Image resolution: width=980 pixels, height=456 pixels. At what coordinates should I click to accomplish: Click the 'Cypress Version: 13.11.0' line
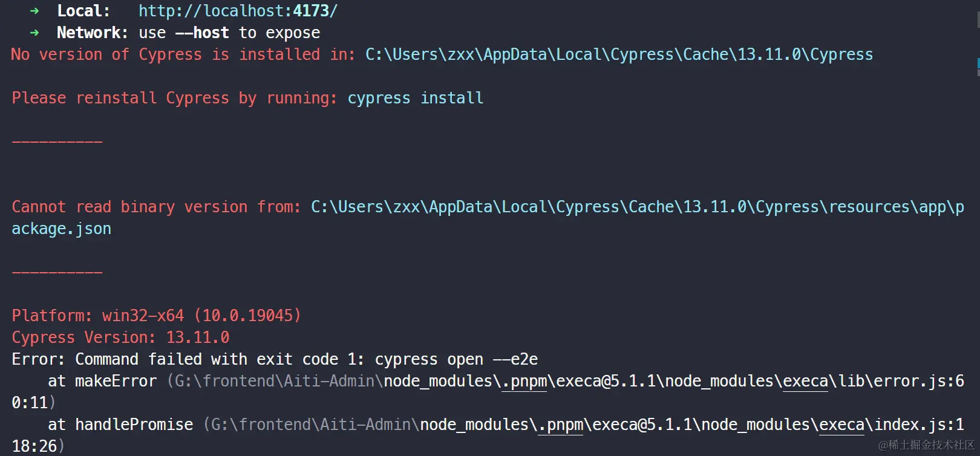point(120,337)
